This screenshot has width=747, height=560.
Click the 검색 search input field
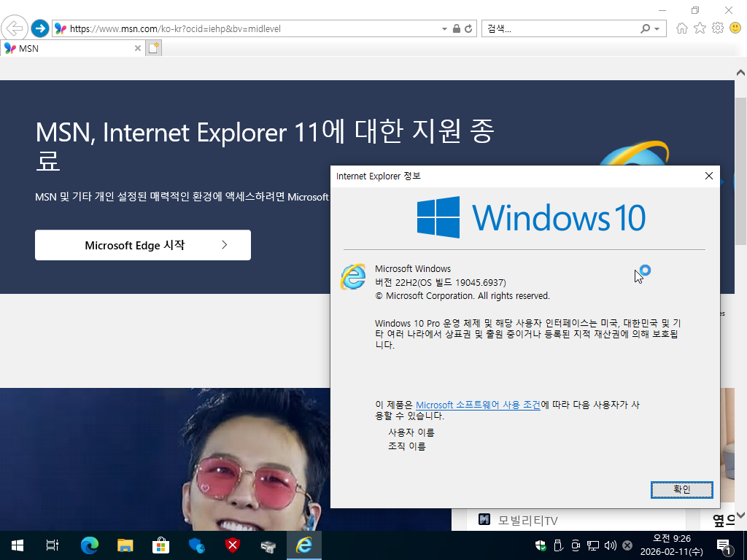pyautogui.click(x=560, y=28)
